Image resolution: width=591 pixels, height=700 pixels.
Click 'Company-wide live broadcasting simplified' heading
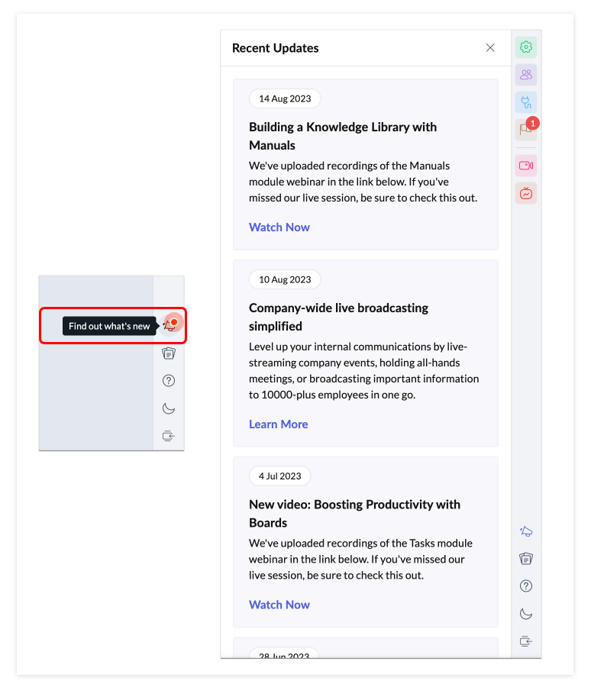tap(338, 317)
